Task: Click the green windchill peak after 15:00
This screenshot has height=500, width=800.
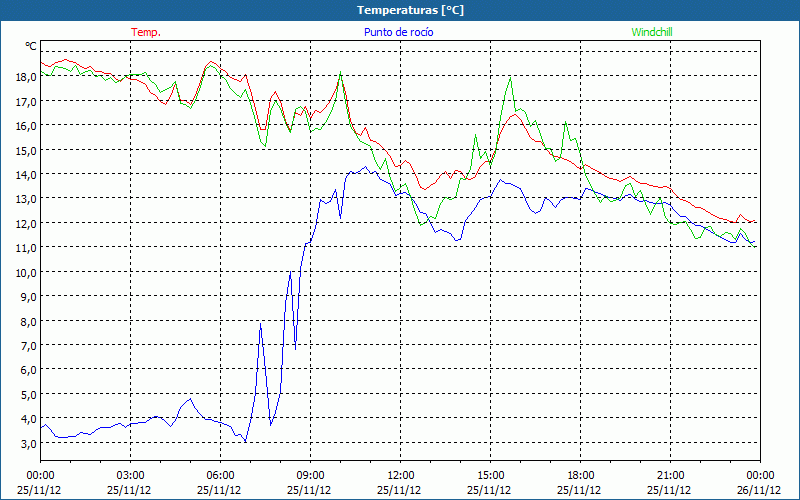Action: tap(510, 79)
